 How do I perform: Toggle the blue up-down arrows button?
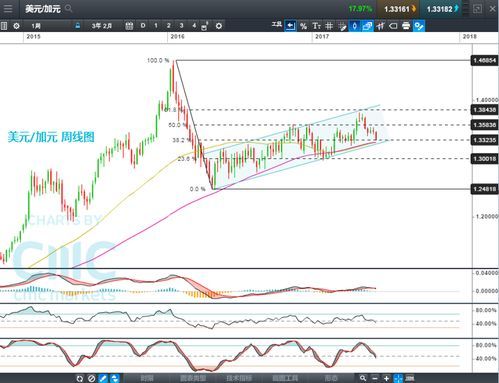tap(115, 378)
